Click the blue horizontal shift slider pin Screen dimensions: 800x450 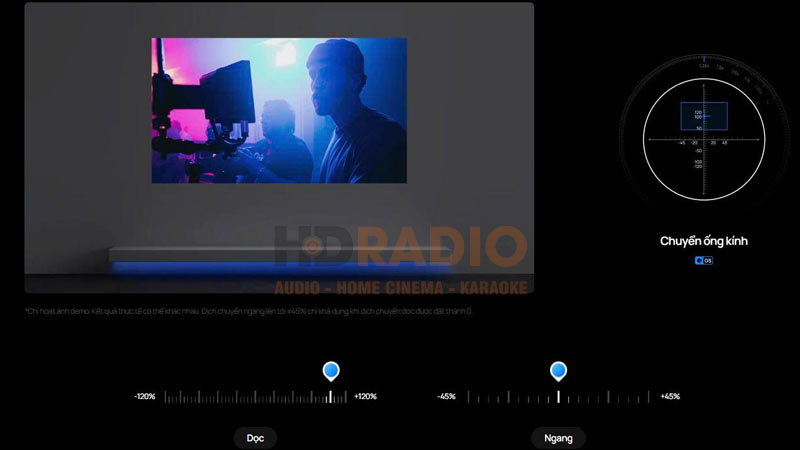tap(558, 371)
